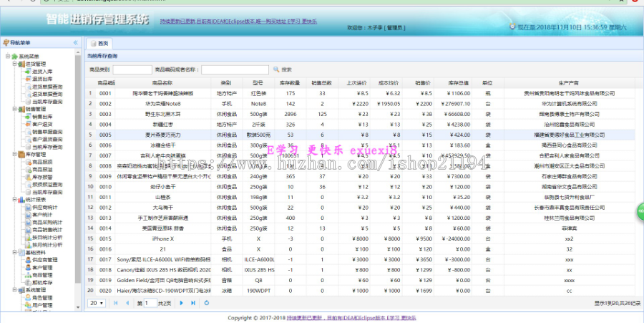Open 进货单据查询 from the tree
Image resolution: width=644 pixels, height=323 pixels.
[x=47, y=87]
